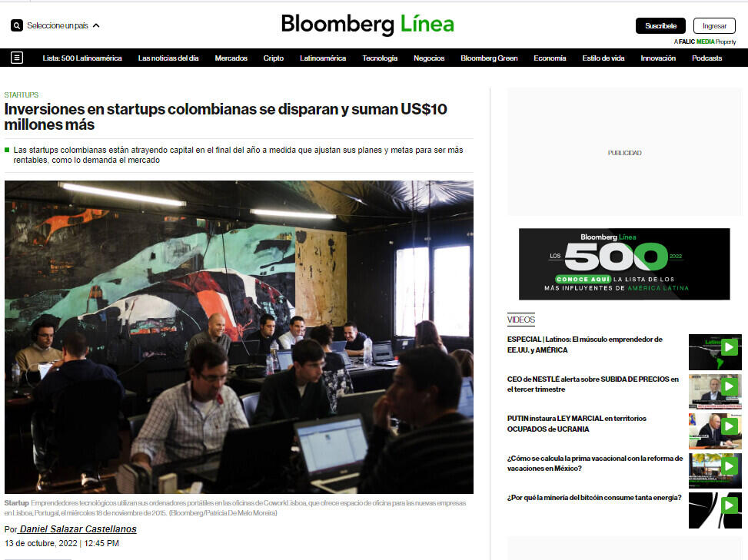748x560 pixels.
Task: Click the Bloomberg Línea logo
Action: 367,25
